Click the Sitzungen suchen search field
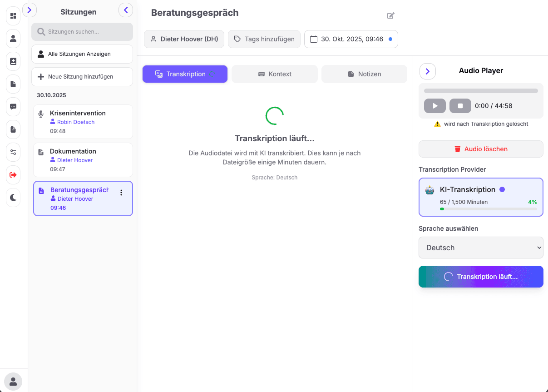 (x=82, y=31)
